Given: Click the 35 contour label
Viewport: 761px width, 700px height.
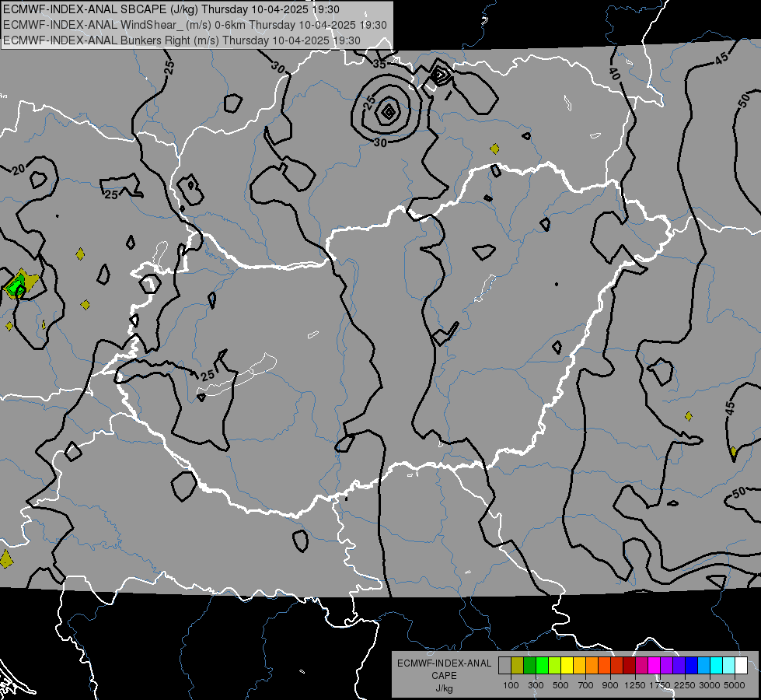Looking at the screenshot, I should tap(379, 64).
